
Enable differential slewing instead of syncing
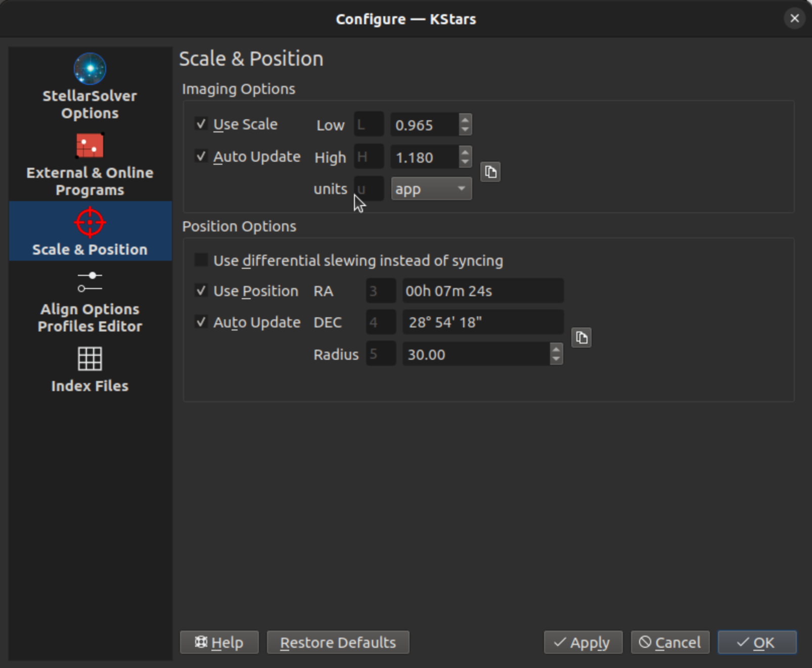click(201, 259)
